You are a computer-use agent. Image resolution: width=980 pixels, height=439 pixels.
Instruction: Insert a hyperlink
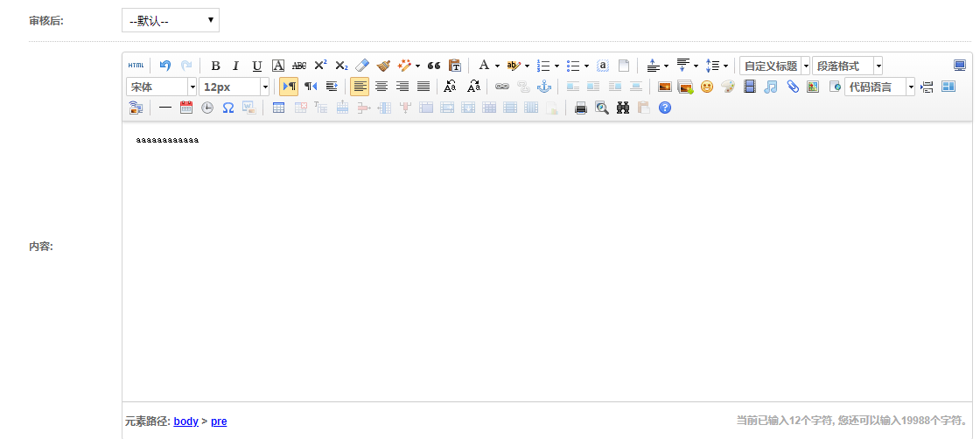coord(502,87)
